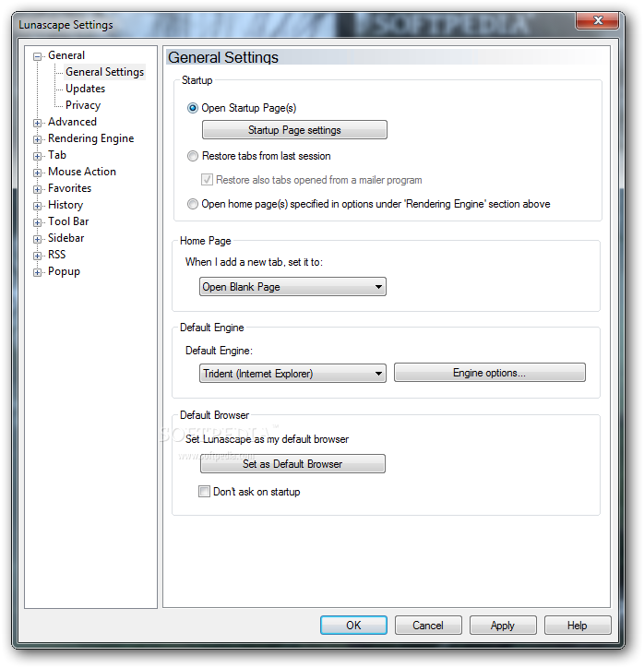Open Engine options dialog
The image size is (644, 668).
tap(490, 373)
